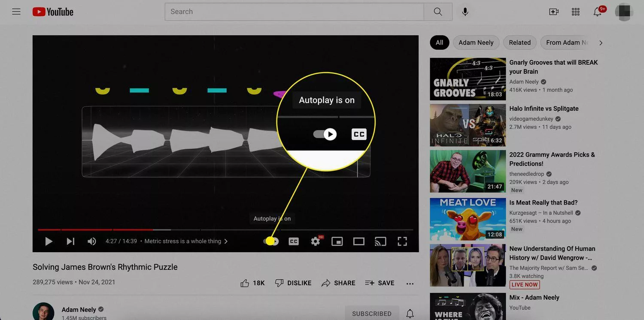This screenshot has height=320, width=644.
Task: Turn on closed captions
Action: click(293, 241)
